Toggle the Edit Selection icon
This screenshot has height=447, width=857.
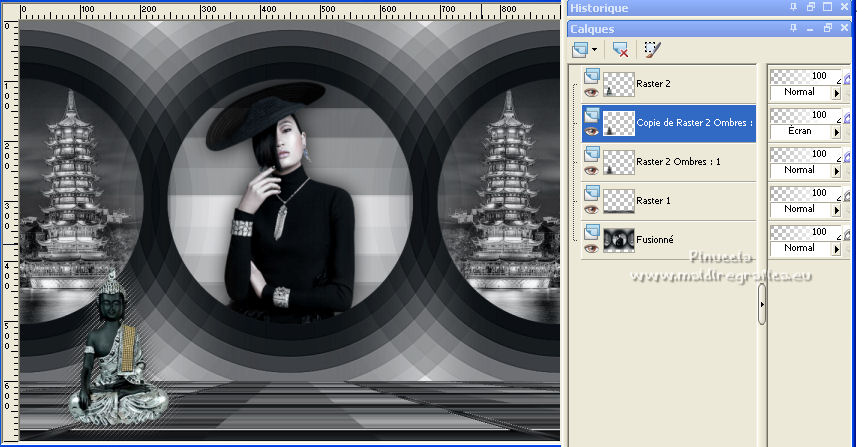tap(652, 50)
